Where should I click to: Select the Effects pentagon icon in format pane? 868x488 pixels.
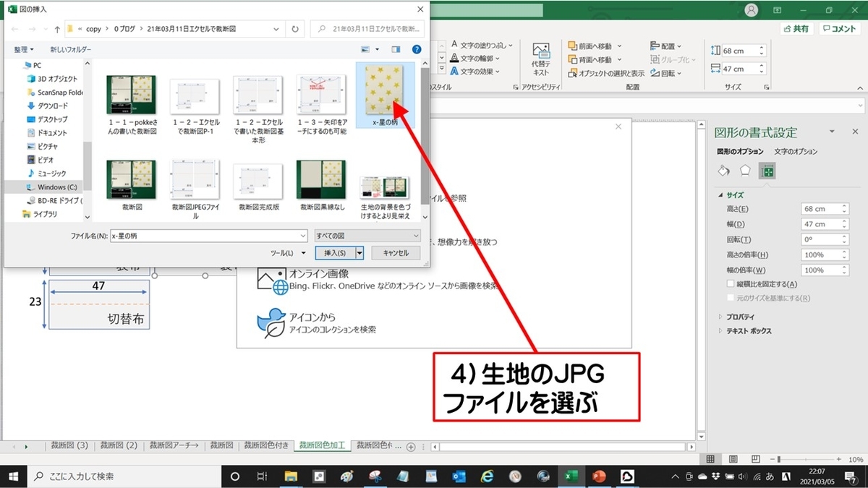click(x=745, y=171)
